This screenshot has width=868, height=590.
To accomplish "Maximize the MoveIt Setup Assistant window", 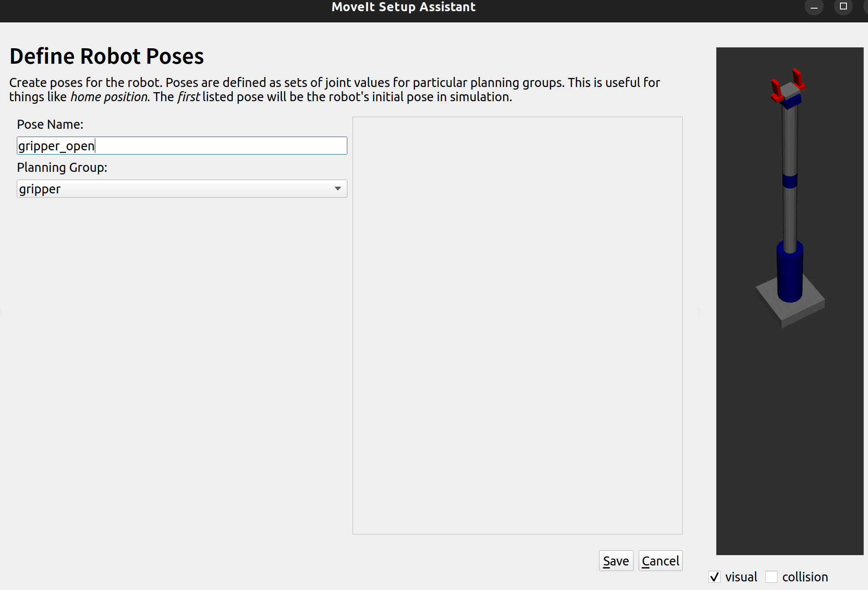I will [x=843, y=6].
